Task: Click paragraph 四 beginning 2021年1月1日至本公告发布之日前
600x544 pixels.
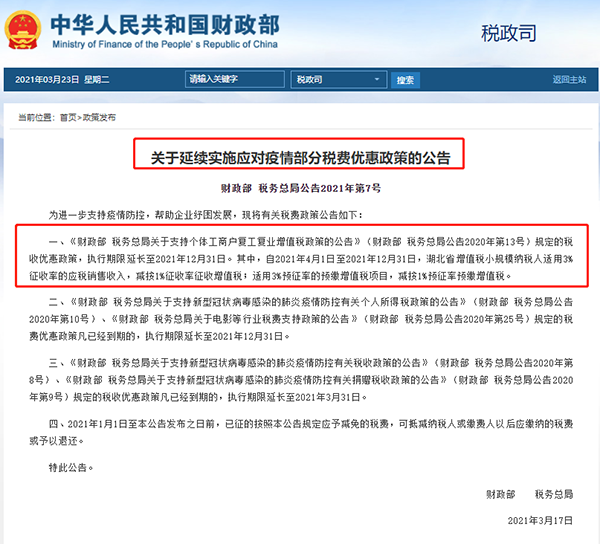Action: click(301, 432)
